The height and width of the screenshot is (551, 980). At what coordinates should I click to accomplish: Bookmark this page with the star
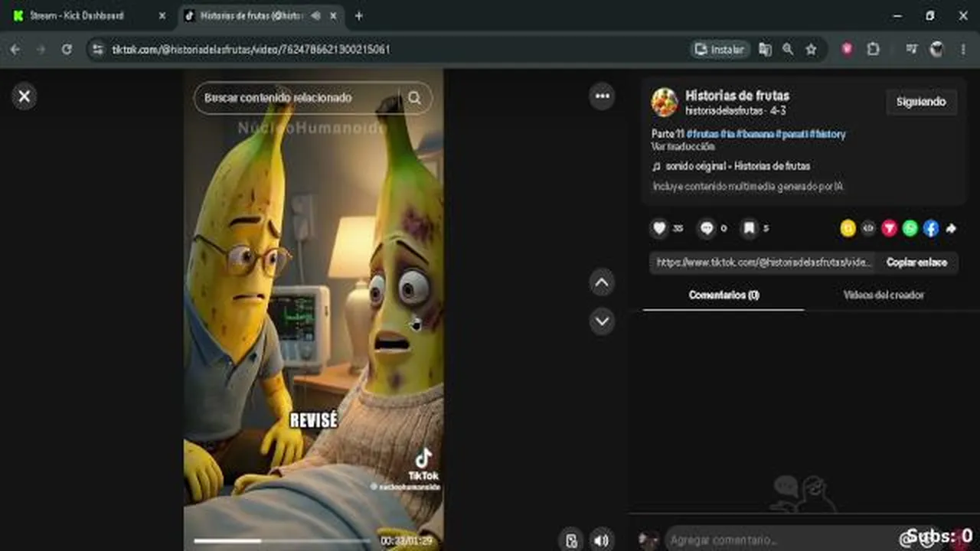(811, 49)
